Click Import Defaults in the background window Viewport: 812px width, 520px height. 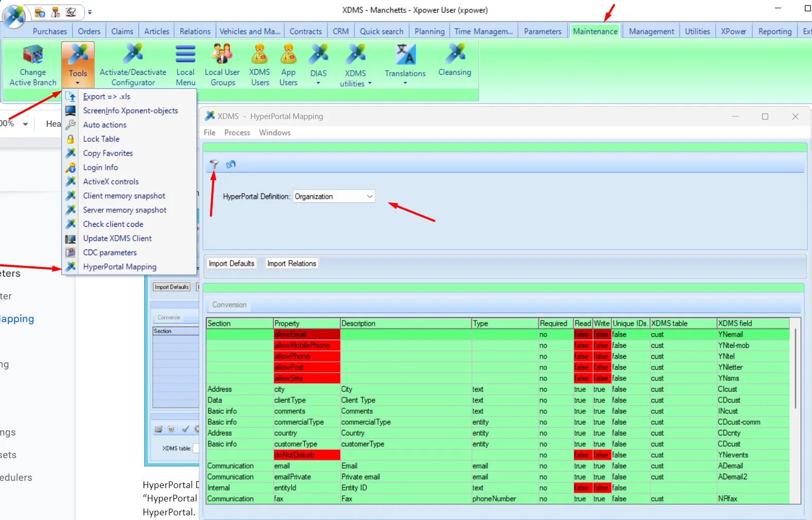coord(171,287)
